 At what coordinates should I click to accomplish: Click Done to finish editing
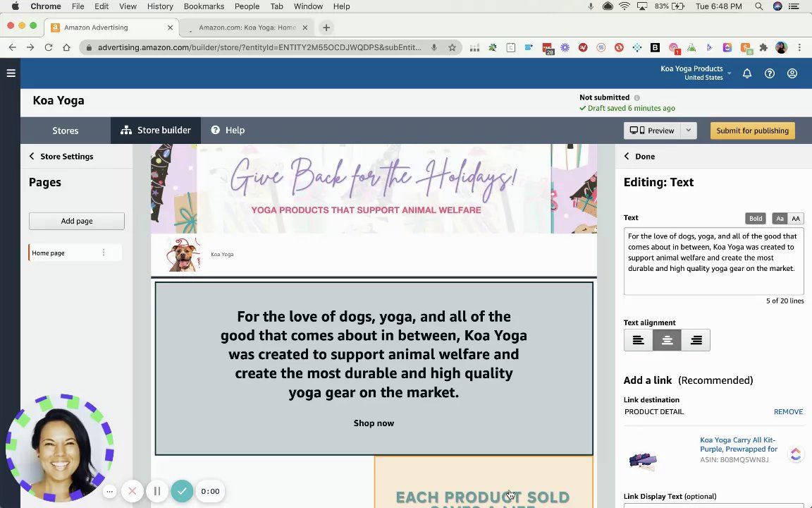pyautogui.click(x=645, y=156)
